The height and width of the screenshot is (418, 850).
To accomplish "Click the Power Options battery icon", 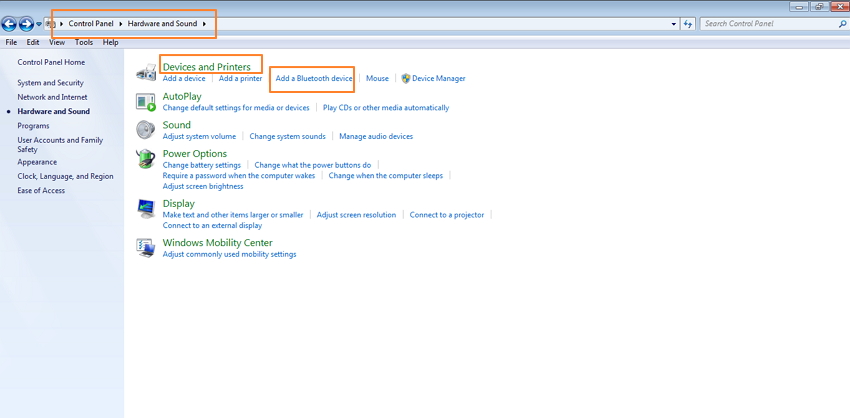I will (146, 159).
